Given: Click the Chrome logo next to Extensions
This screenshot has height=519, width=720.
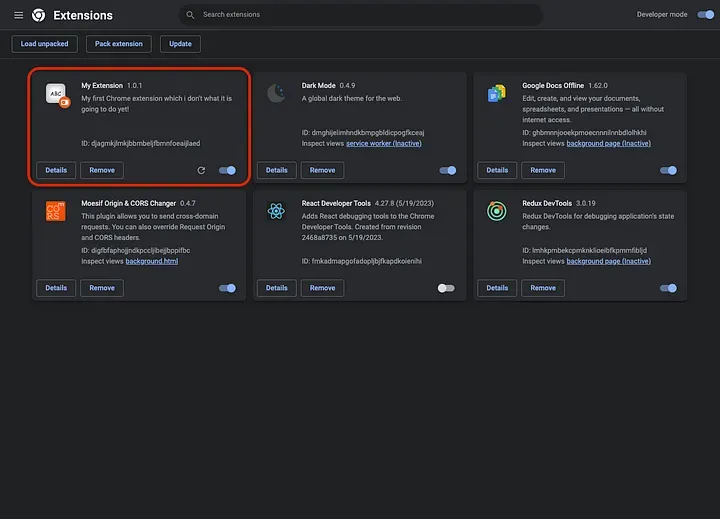Looking at the screenshot, I should point(39,15).
